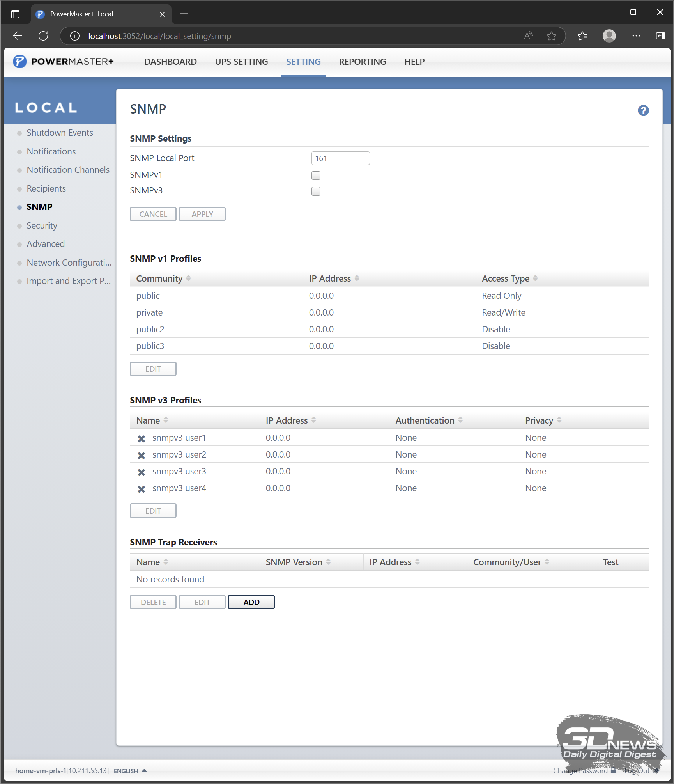The width and height of the screenshot is (674, 784).
Task: Click the CANCEL button
Action: [153, 214]
